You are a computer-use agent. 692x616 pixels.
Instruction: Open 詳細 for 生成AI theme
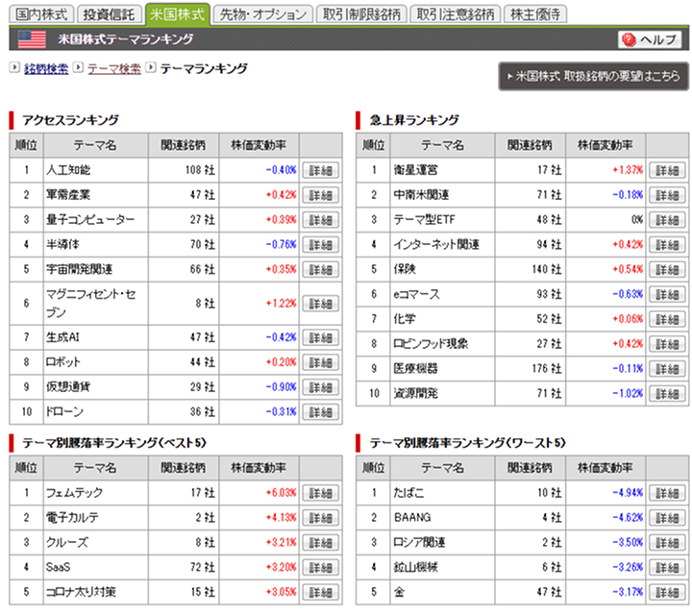coord(321,337)
